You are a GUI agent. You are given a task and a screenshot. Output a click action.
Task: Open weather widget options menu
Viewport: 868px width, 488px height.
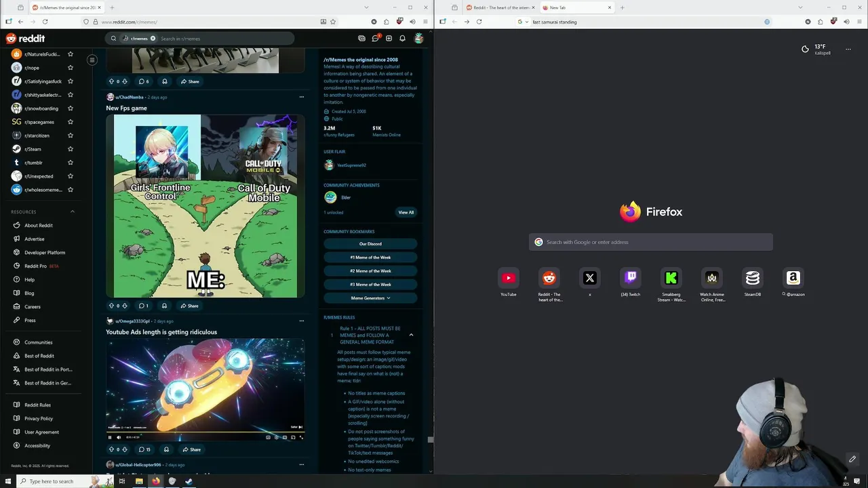(x=848, y=49)
